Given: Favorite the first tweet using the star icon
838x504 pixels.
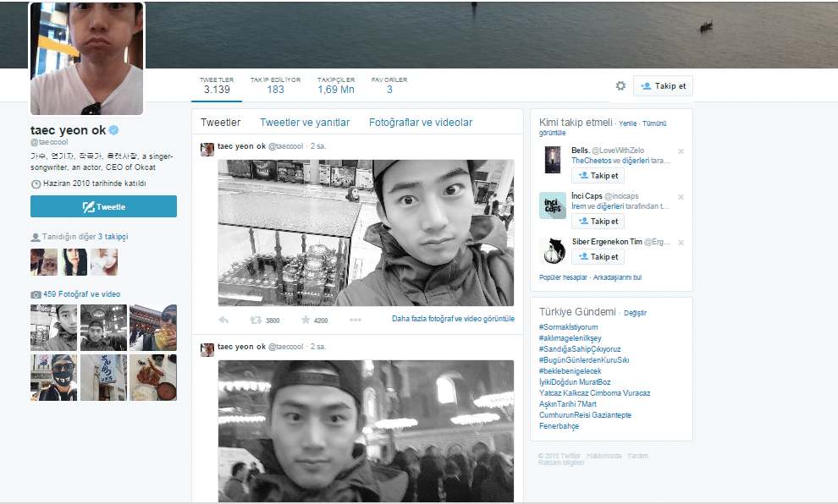Looking at the screenshot, I should 306,320.
